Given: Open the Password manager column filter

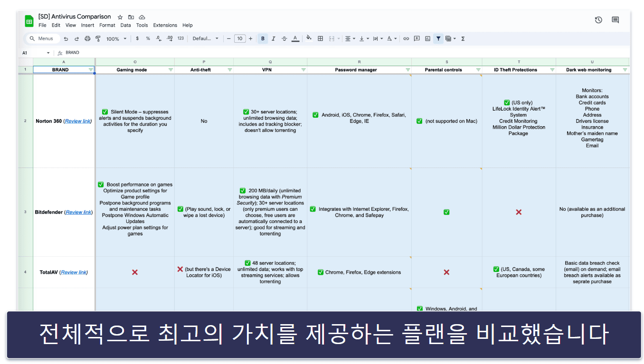Looking at the screenshot, I should click(407, 70).
